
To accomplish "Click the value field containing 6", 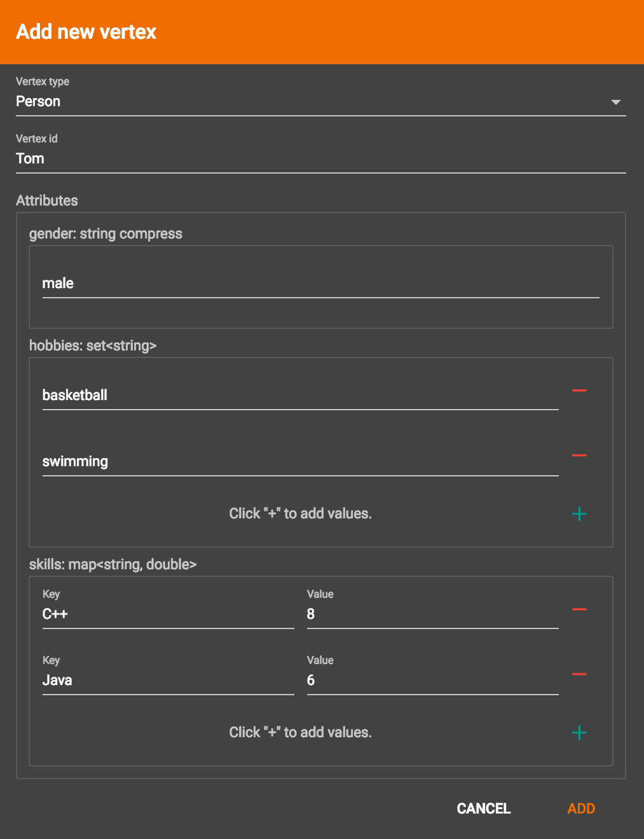I will [x=432, y=680].
